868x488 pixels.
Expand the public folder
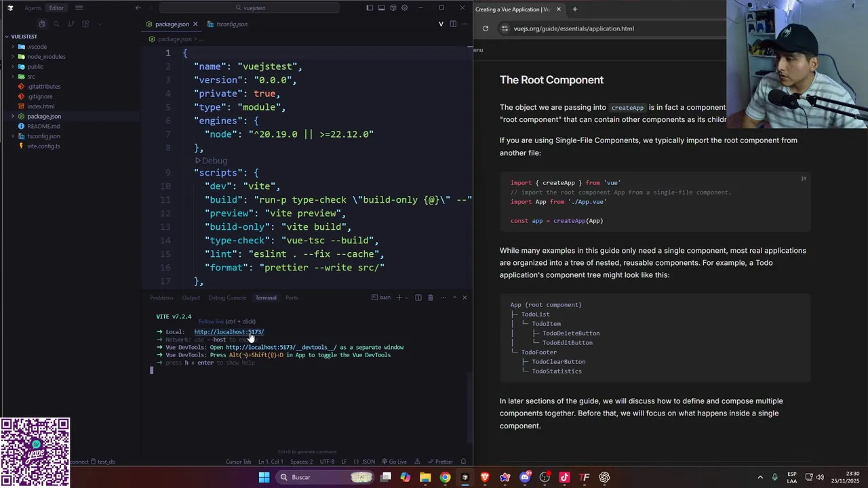click(35, 66)
